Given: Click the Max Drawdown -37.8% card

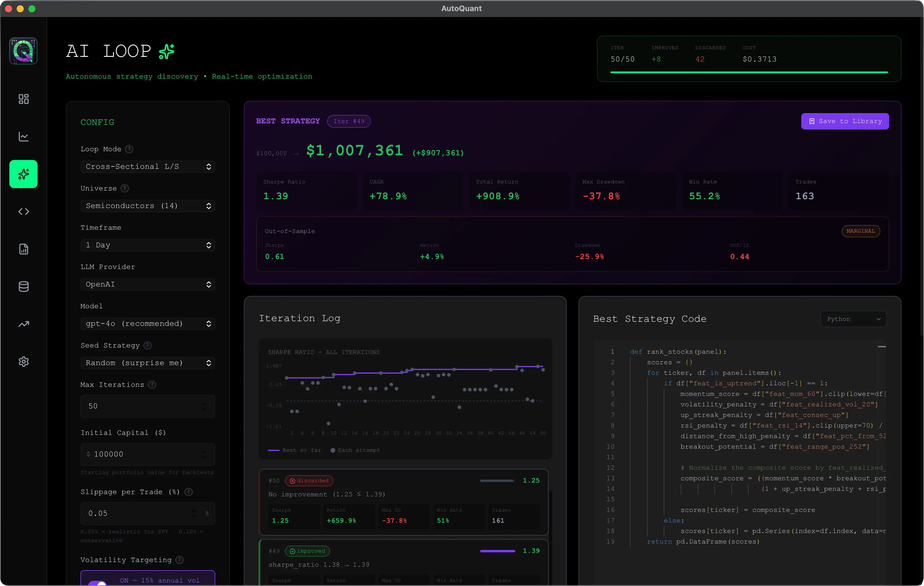Looking at the screenshot, I should coord(625,191).
